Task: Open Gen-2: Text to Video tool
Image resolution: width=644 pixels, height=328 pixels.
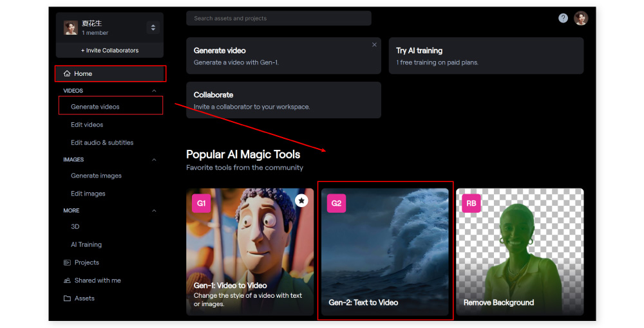Action: click(385, 251)
